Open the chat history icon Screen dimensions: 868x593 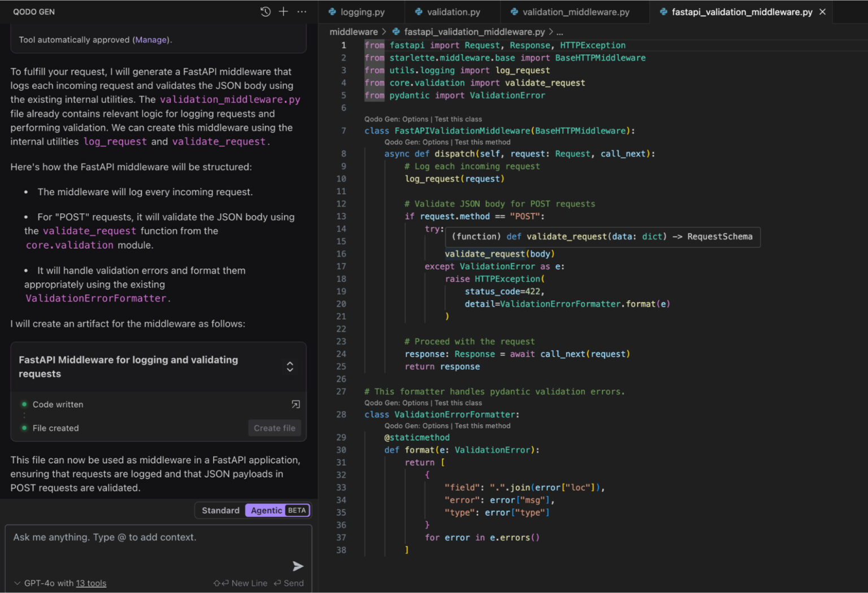pos(265,11)
